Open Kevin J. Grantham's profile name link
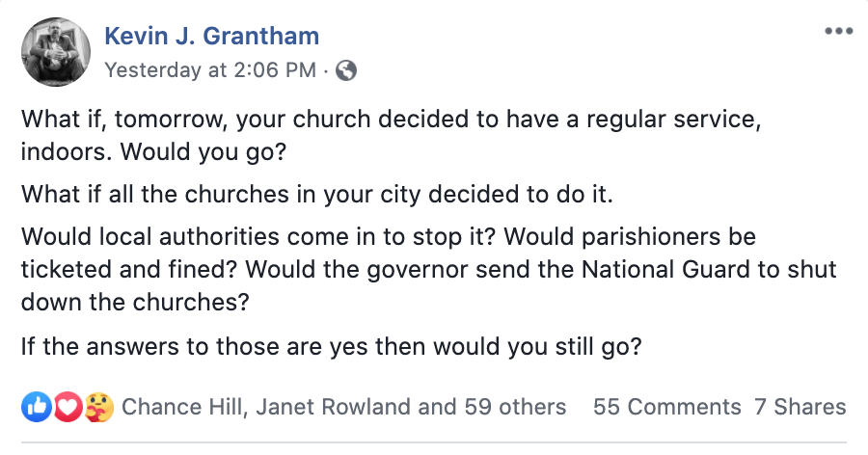Image resolution: width=868 pixels, height=455 pixels. tap(211, 38)
